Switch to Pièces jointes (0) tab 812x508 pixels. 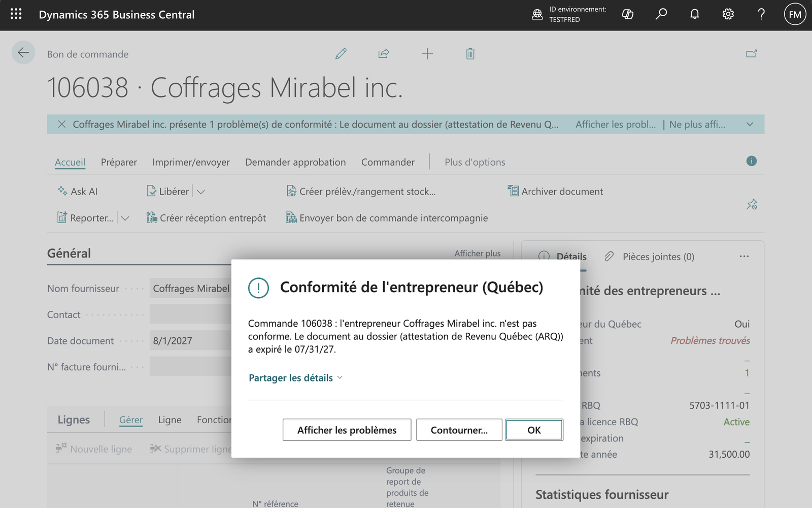click(x=649, y=257)
